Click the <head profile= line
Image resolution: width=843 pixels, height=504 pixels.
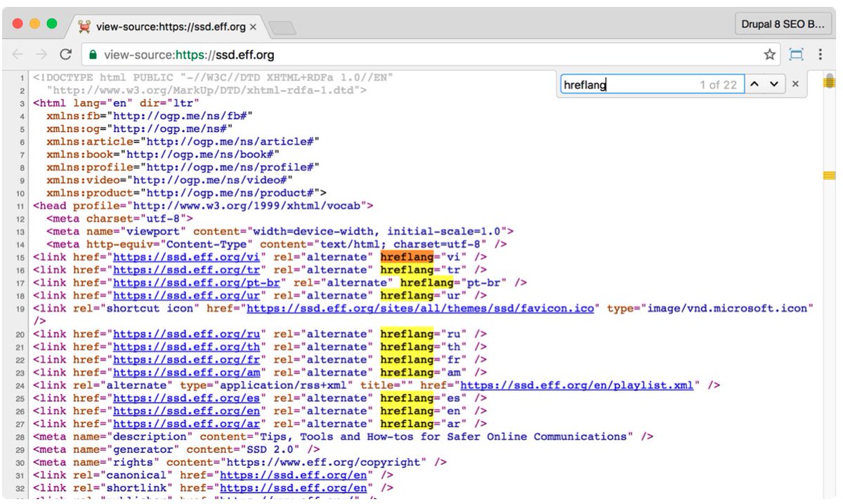203,206
